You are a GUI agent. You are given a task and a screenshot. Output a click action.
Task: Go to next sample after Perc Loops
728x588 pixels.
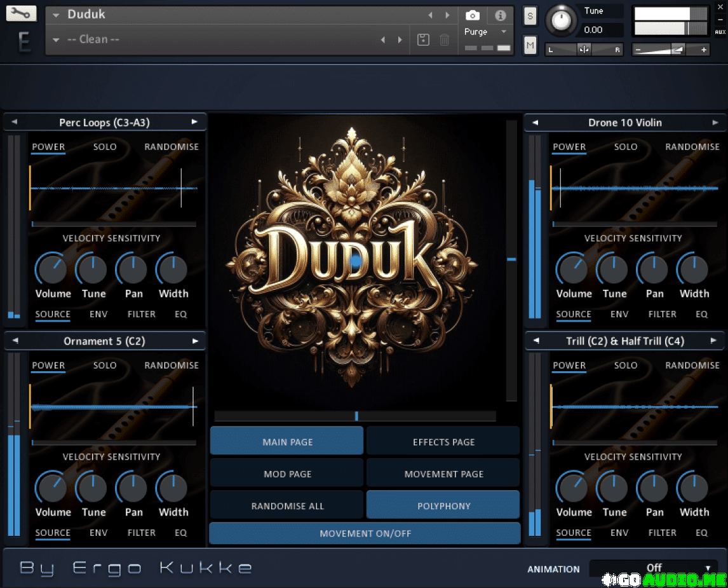195,122
